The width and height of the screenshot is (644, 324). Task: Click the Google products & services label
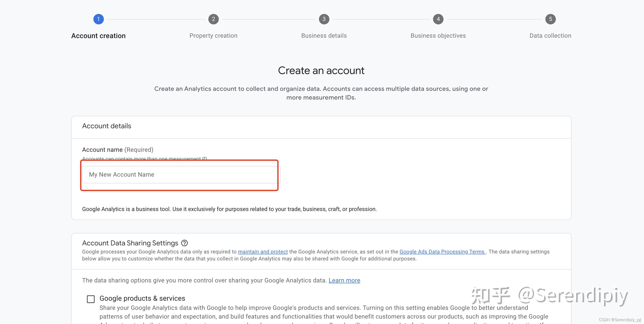(x=142, y=298)
